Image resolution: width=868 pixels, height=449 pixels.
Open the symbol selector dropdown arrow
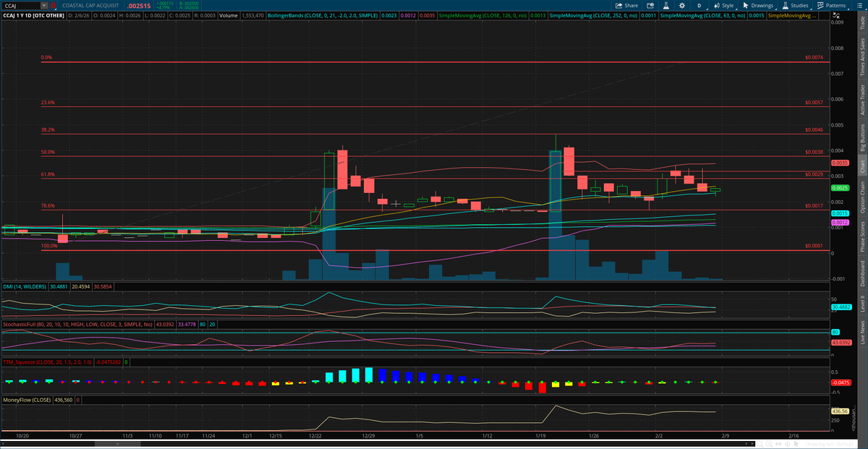44,5
